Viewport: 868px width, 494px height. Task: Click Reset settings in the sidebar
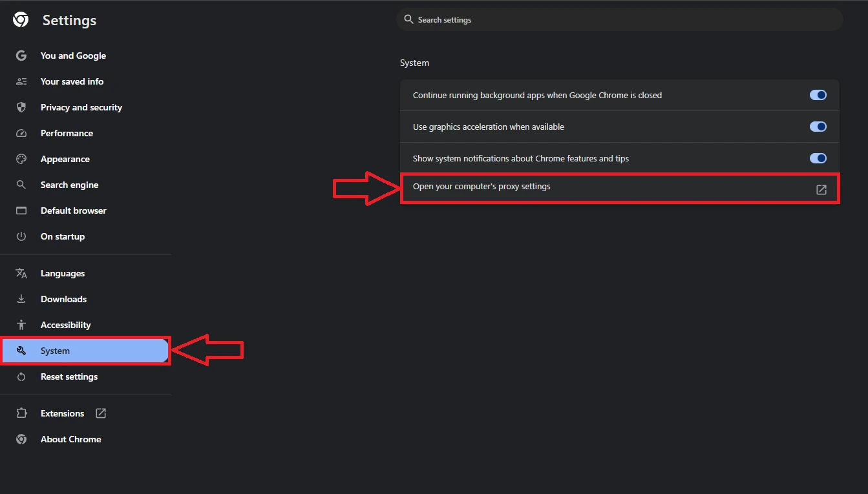coord(69,376)
